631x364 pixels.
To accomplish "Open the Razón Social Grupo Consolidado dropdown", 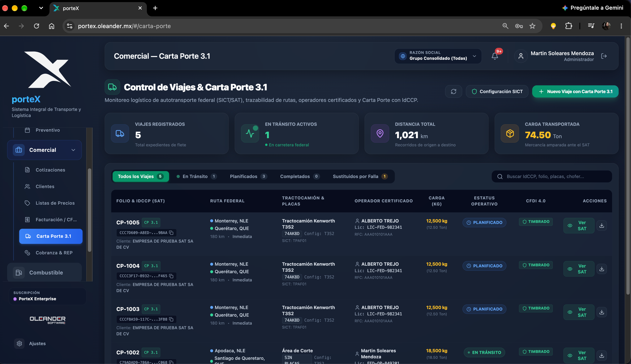I will [438, 56].
